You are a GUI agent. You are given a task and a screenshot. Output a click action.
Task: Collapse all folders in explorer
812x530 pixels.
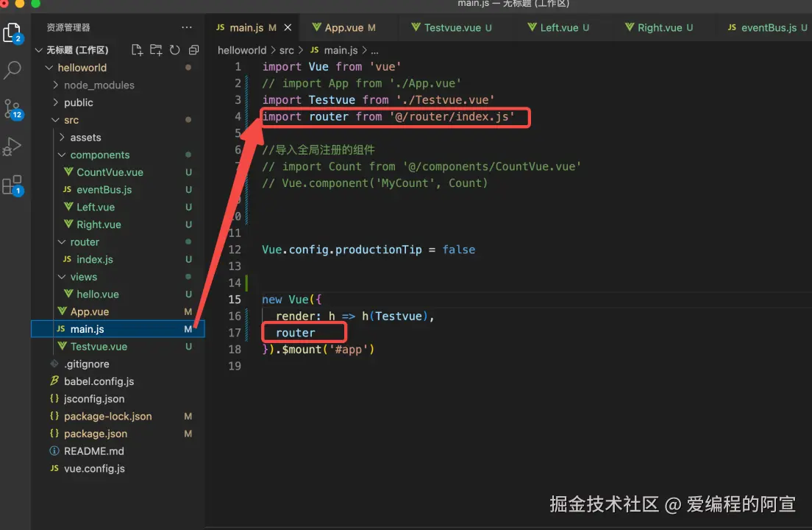(193, 50)
